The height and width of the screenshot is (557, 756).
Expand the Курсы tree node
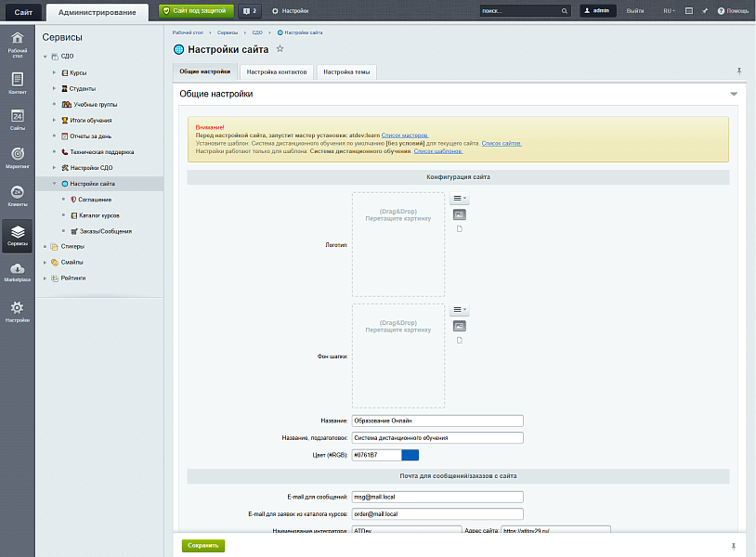[55, 72]
